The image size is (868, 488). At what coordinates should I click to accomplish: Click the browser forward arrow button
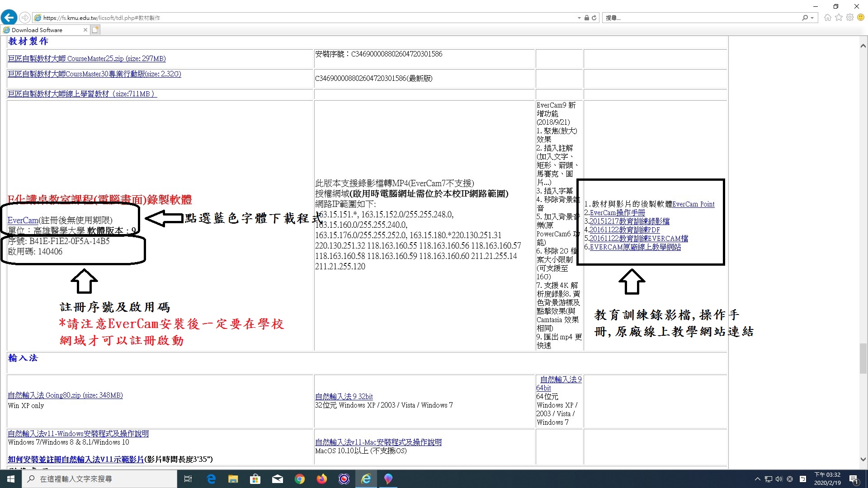(x=25, y=18)
